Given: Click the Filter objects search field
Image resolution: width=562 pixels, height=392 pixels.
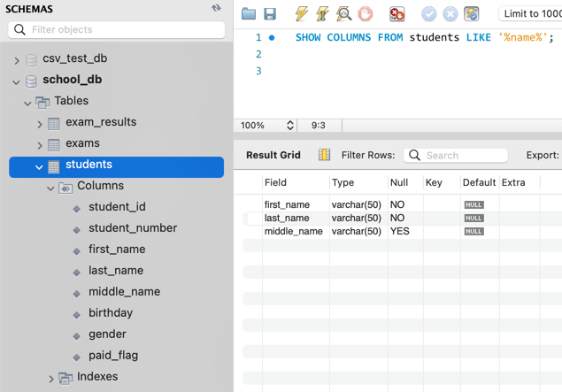Looking at the screenshot, I should [117, 30].
